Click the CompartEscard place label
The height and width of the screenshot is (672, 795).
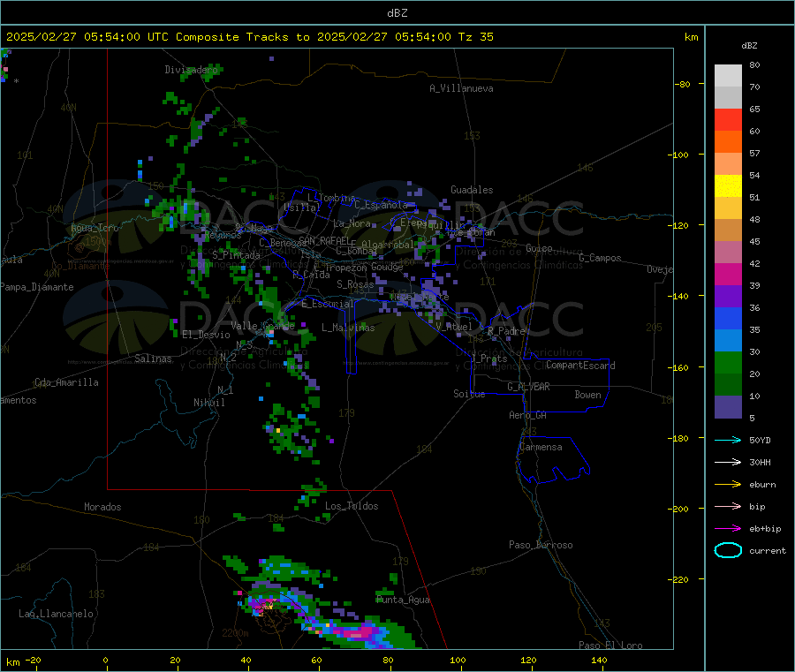580,366
